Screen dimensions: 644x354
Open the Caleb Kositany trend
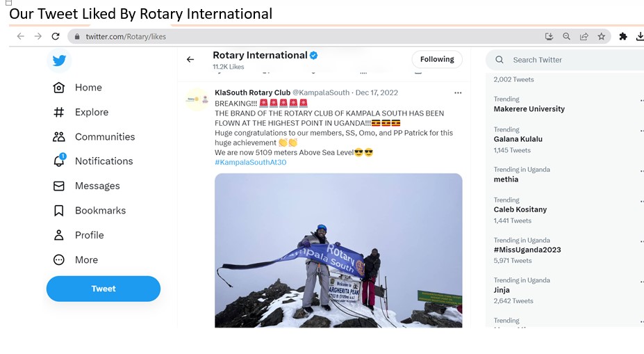coord(520,209)
